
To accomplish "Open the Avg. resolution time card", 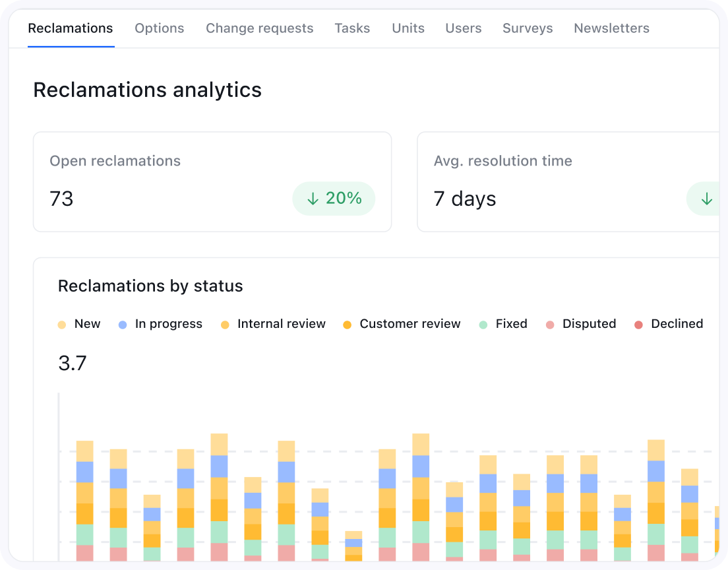I will click(x=568, y=181).
